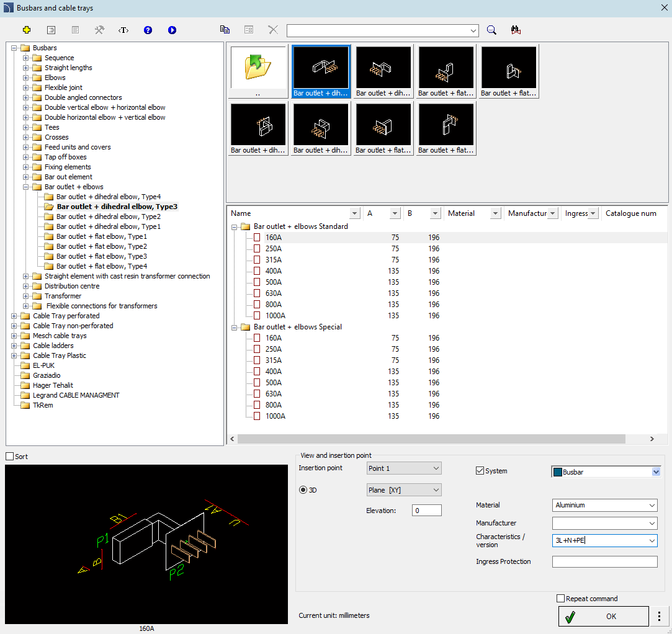Screen dimensions: 672x634
Task: Open the Insertion point 'Point 1' dropdown
Action: pyautogui.click(x=404, y=468)
